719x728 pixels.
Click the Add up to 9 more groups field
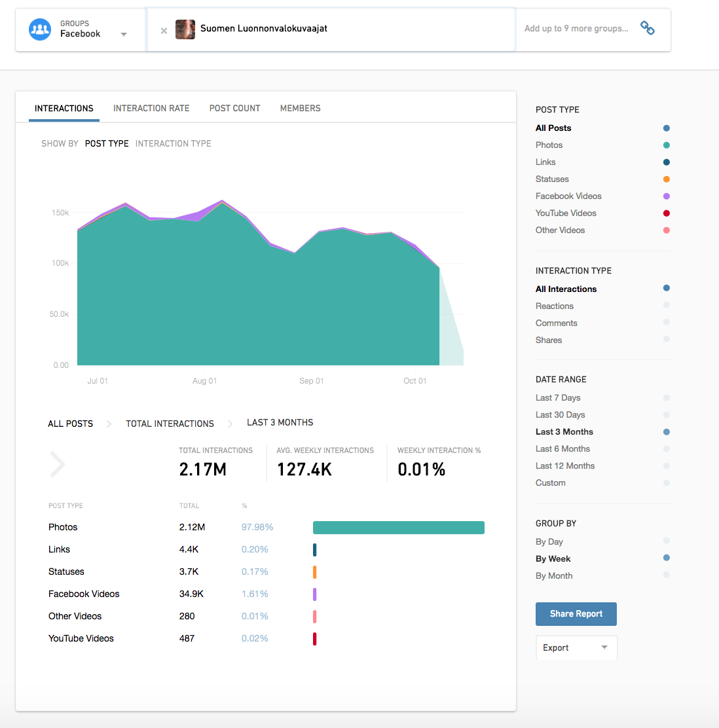click(x=576, y=29)
